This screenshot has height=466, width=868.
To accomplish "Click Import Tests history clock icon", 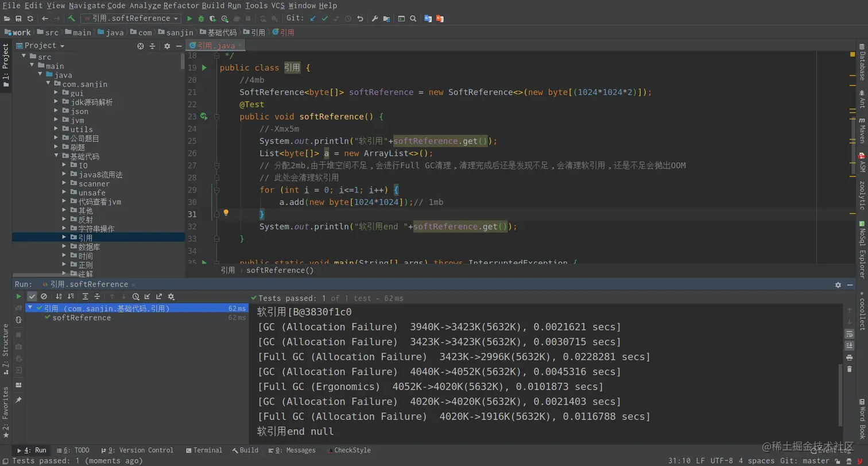I will pos(136,296).
